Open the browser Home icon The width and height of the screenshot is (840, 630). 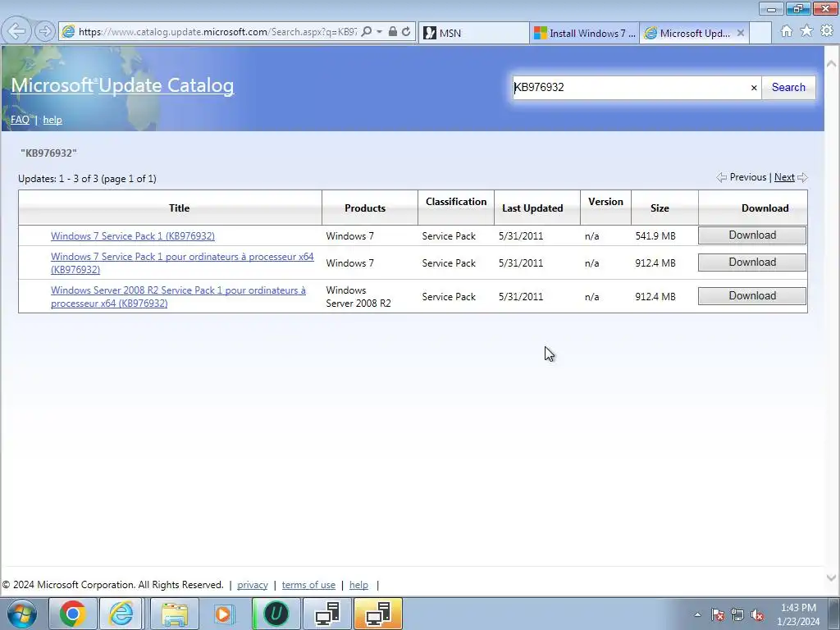(787, 31)
